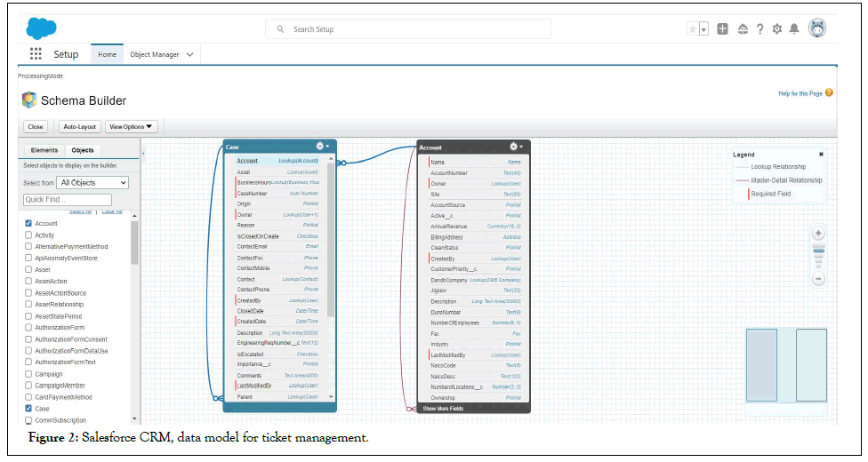The width and height of the screenshot is (868, 462).
Task: Zoom out with the minus button
Action: pos(818,278)
